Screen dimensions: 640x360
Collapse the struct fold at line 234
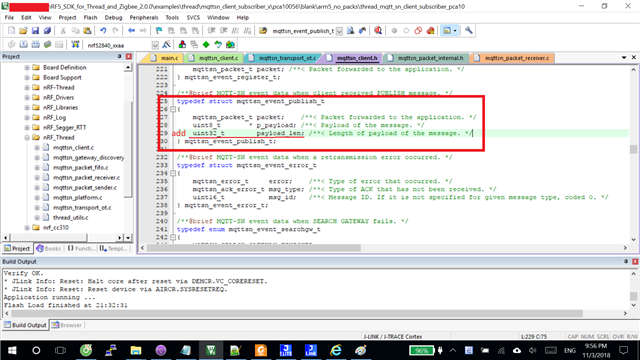(x=173, y=173)
